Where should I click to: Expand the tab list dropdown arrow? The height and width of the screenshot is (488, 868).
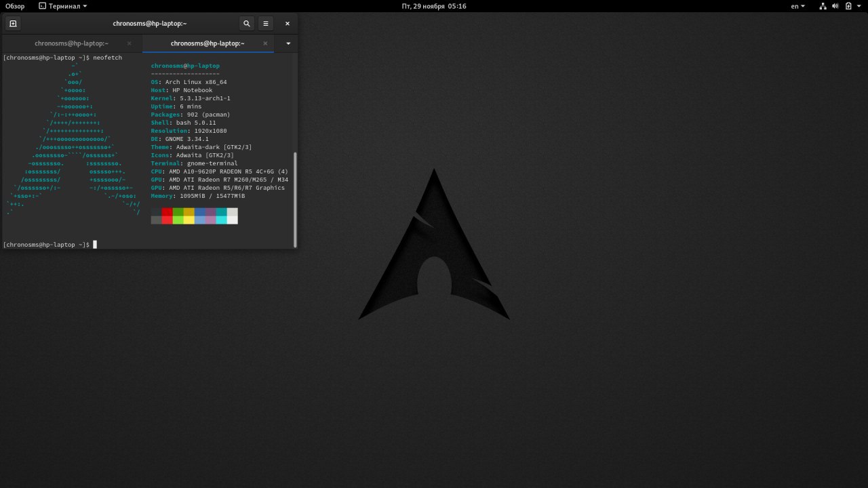tap(288, 43)
